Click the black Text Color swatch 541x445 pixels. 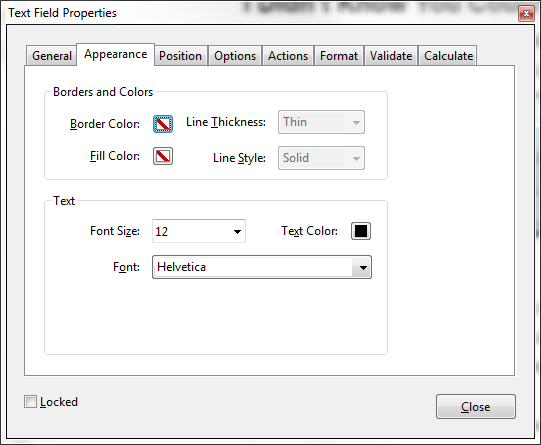point(361,231)
